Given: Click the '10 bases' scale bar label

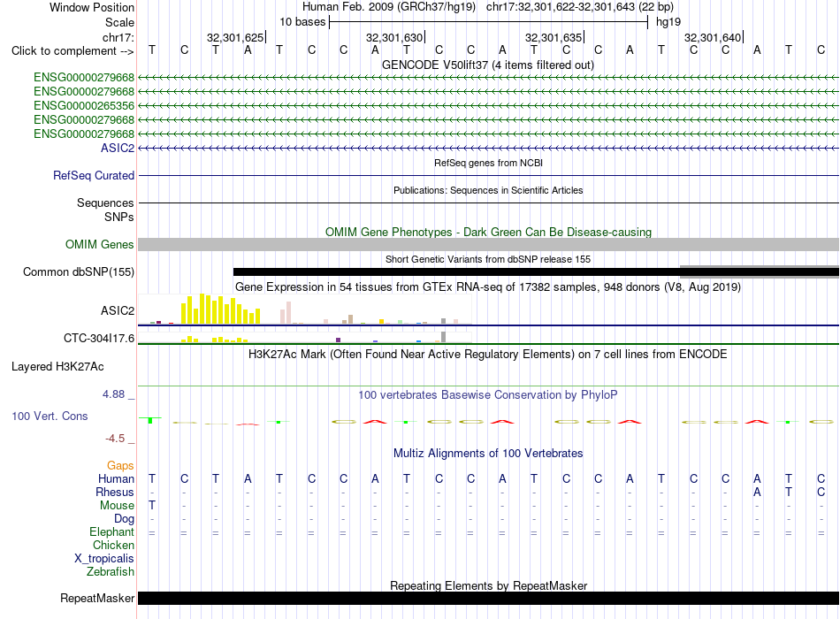Looking at the screenshot, I should tap(302, 22).
